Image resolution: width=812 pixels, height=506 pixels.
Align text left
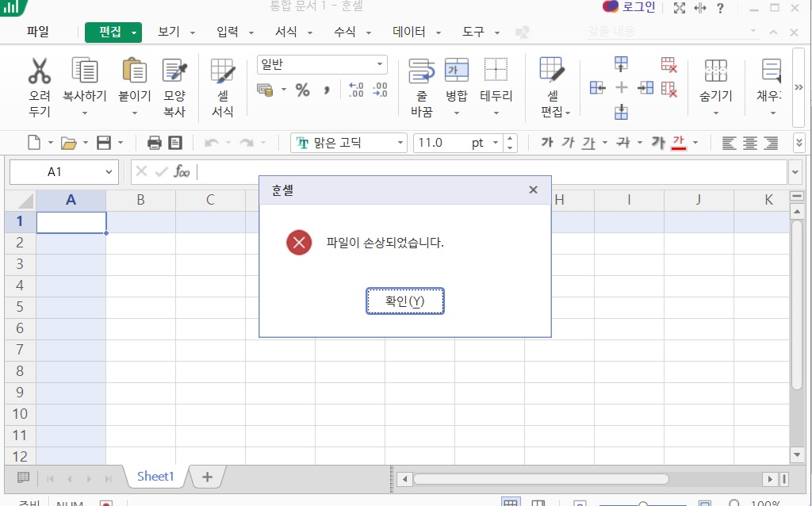[x=729, y=143]
